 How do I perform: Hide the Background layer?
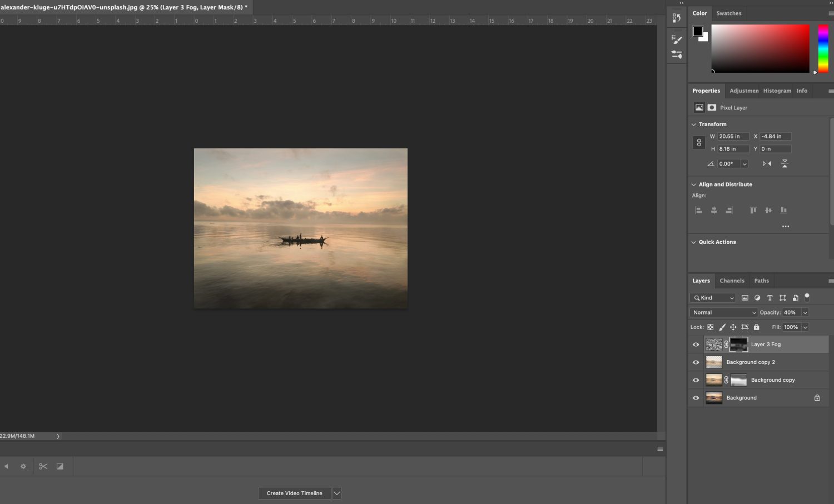pos(696,398)
